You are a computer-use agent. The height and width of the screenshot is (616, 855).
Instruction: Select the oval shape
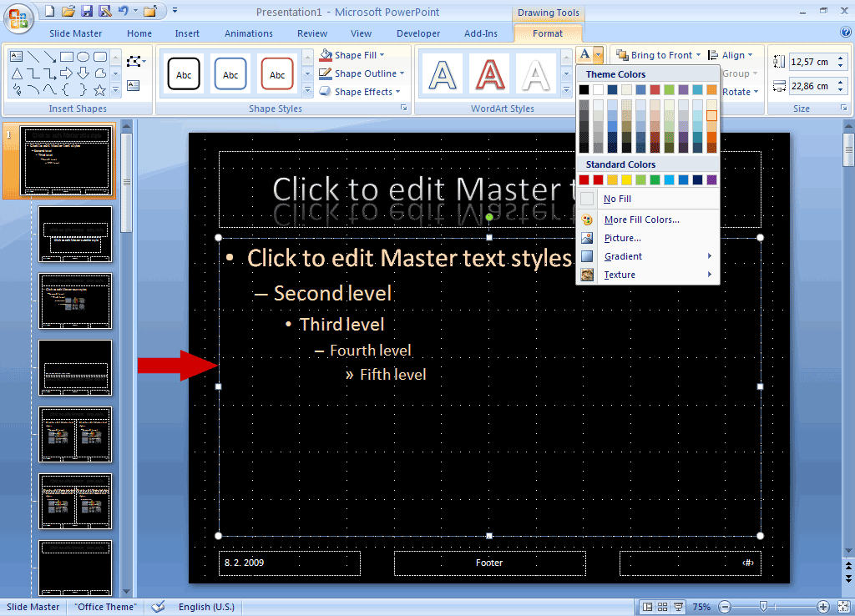[83, 56]
